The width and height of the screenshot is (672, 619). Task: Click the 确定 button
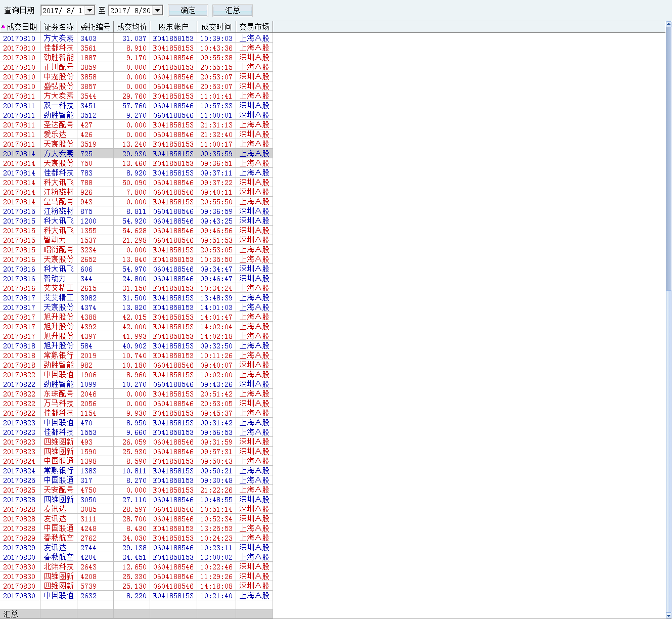(188, 10)
